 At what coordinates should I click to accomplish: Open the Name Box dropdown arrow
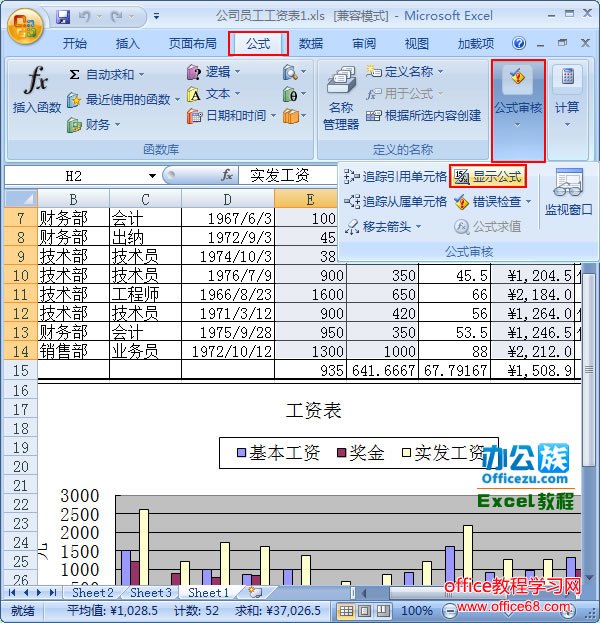[x=152, y=176]
